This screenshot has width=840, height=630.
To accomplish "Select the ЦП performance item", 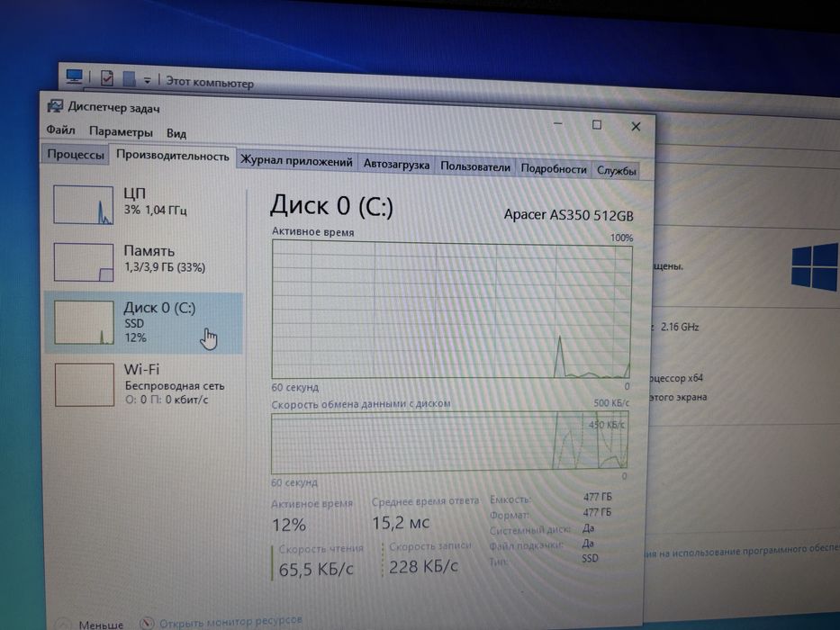I will tap(143, 204).
